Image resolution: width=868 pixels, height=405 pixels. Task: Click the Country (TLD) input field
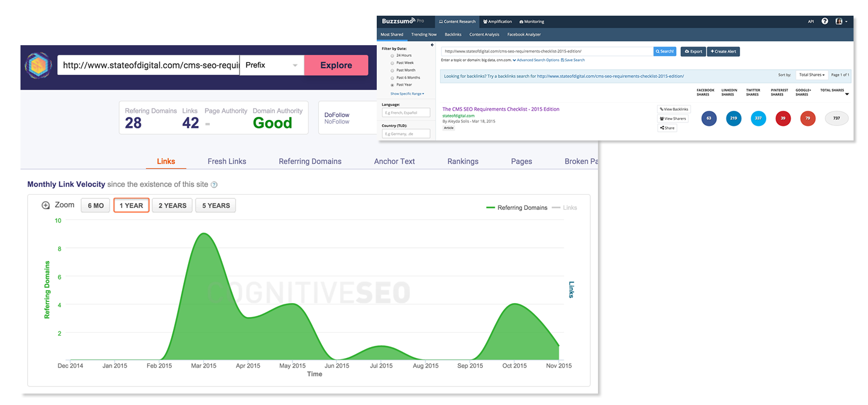tap(406, 133)
